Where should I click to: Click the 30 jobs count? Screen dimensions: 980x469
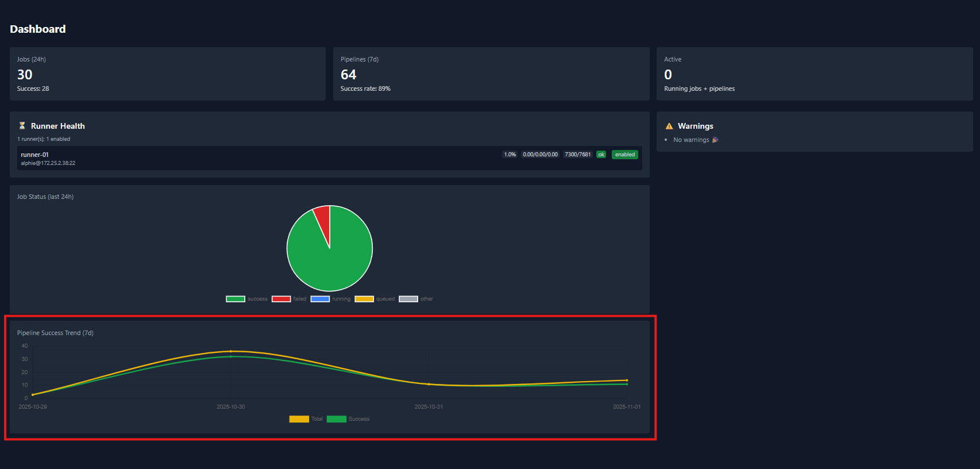coord(25,75)
